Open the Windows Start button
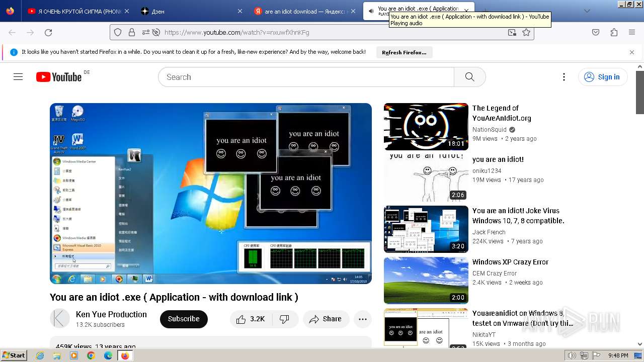The height and width of the screenshot is (362, 644). pyautogui.click(x=14, y=355)
